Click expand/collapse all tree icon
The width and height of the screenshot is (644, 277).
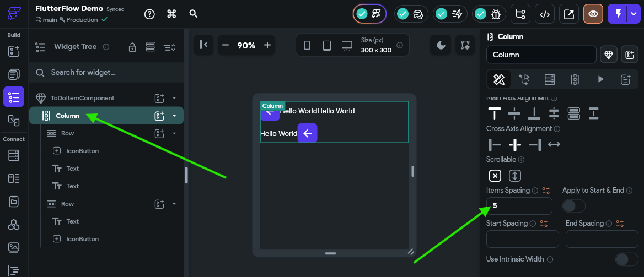tap(170, 47)
